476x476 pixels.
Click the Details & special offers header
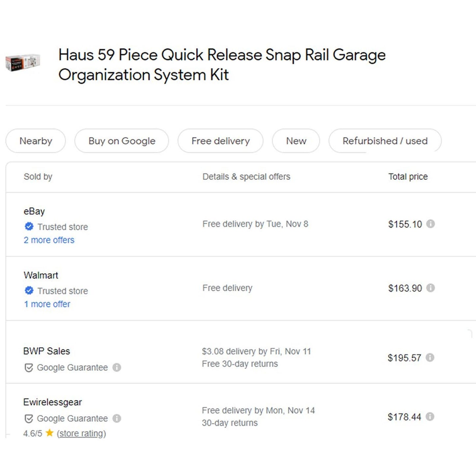(246, 177)
